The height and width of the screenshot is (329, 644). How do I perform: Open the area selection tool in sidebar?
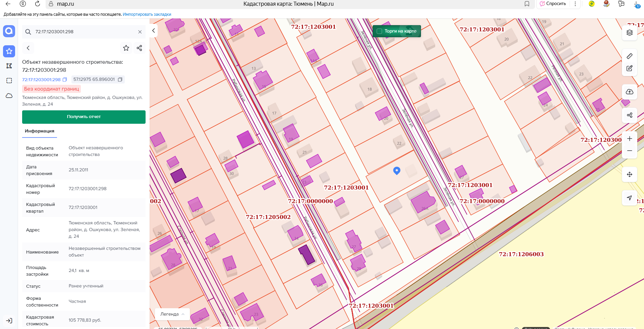click(9, 80)
